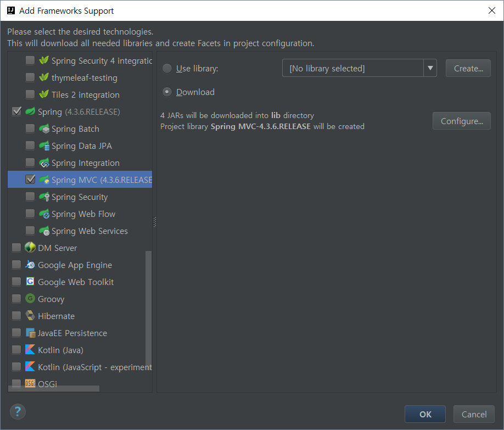The image size is (504, 430).
Task: Click the Spring Security key icon
Action: [44, 197]
